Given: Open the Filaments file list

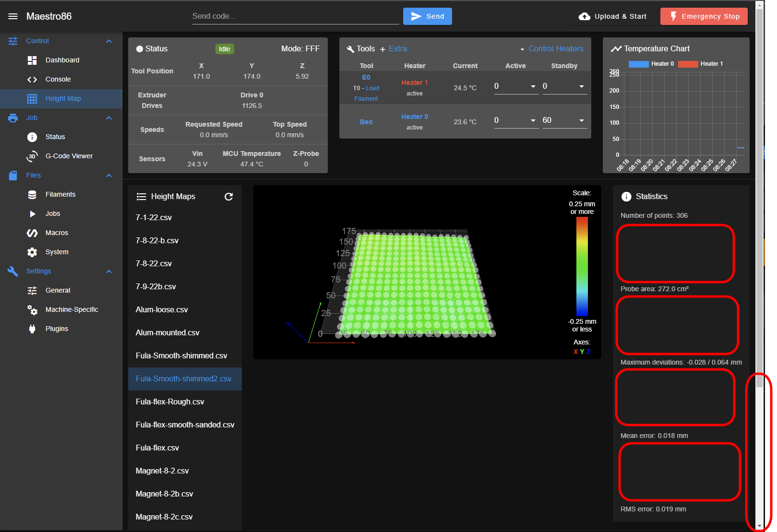Looking at the screenshot, I should 61,194.
